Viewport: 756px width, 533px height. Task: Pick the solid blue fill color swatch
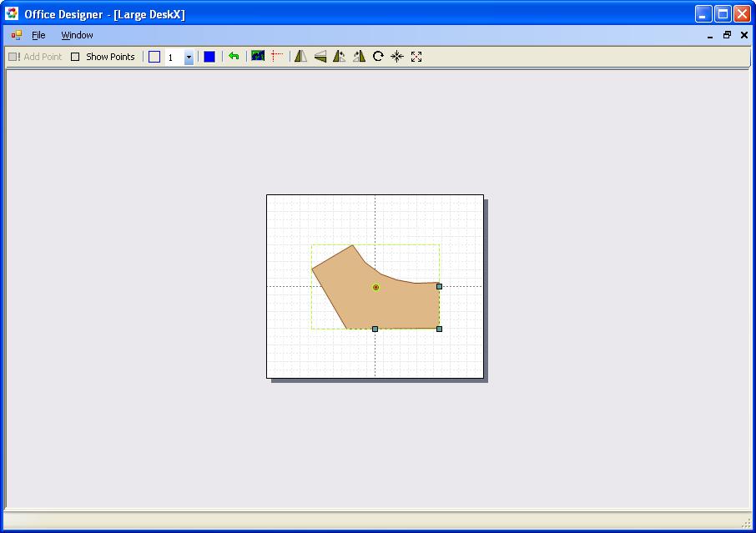pyautogui.click(x=209, y=57)
